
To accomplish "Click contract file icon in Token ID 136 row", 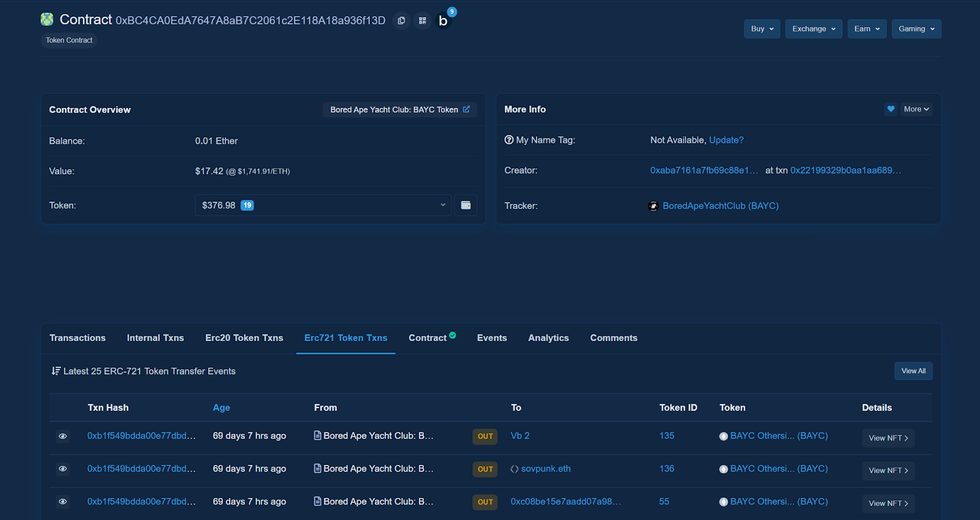I will point(317,469).
